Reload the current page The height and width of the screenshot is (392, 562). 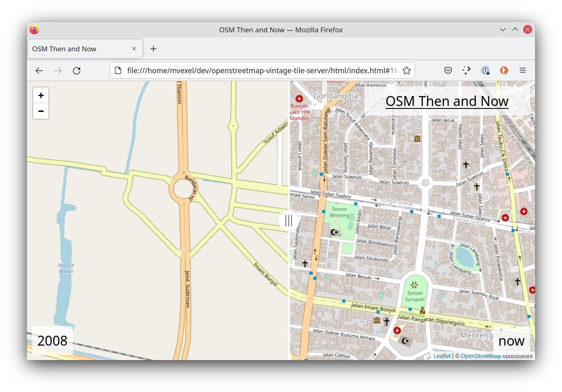77,70
